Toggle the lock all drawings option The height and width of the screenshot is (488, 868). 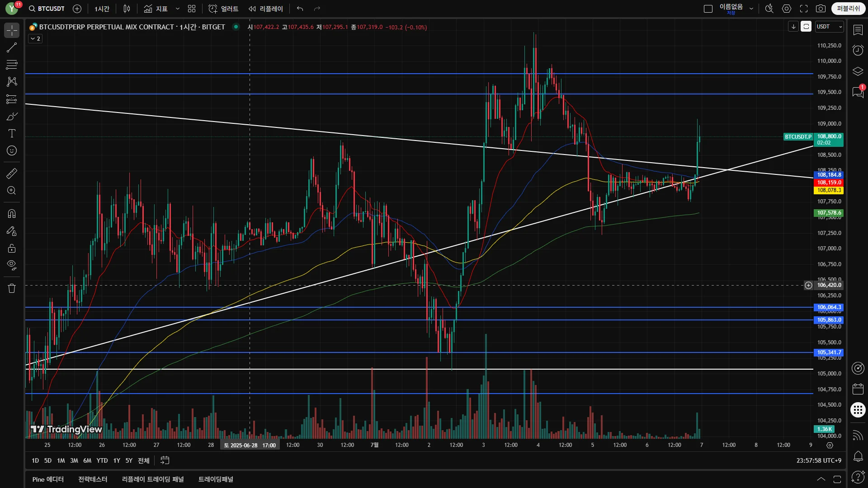(x=12, y=248)
